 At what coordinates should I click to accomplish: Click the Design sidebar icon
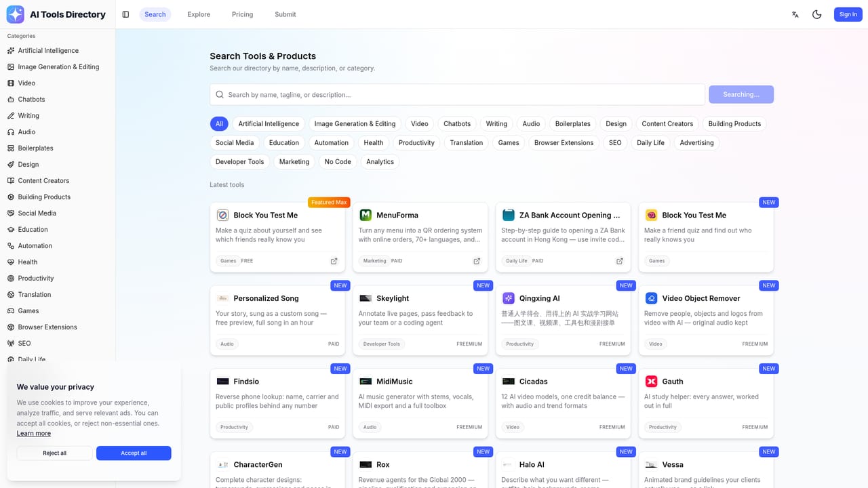pos(11,165)
